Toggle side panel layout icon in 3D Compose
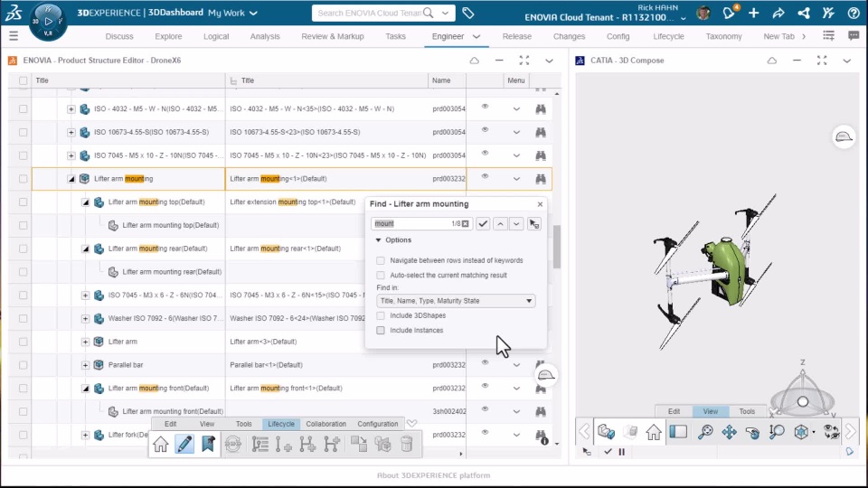The height and width of the screenshot is (488, 868). [678, 432]
